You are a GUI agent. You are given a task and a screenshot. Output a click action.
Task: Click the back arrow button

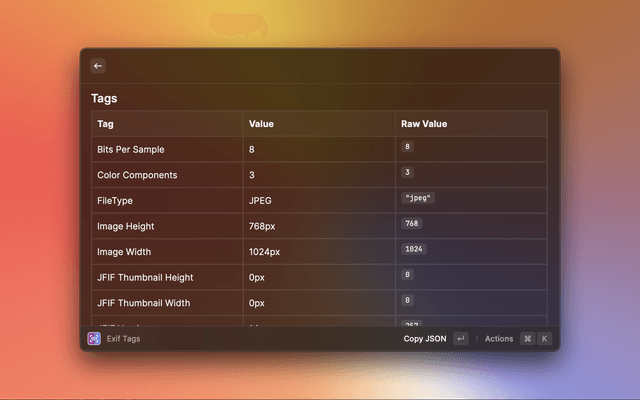coord(98,66)
